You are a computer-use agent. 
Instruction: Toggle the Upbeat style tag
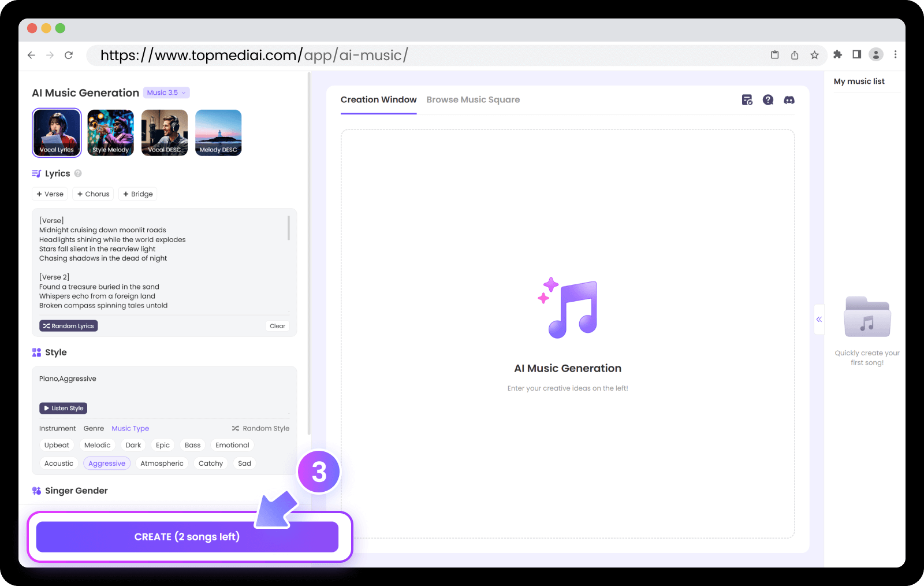point(57,445)
